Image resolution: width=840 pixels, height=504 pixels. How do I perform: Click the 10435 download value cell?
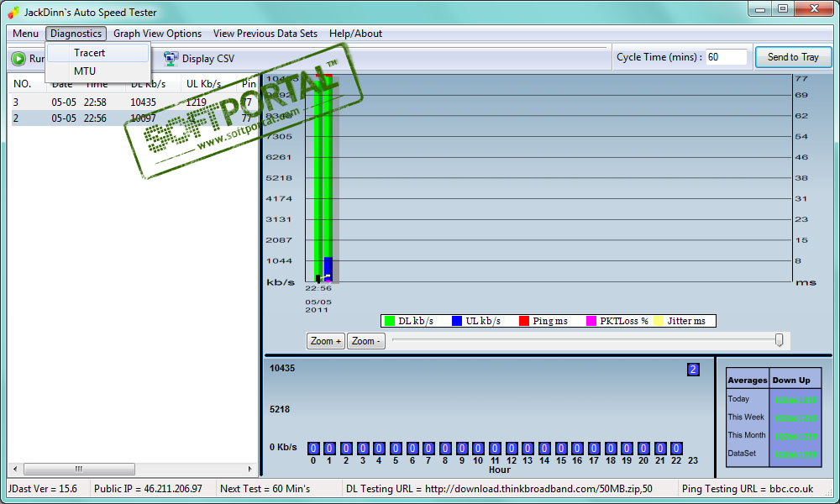click(143, 102)
